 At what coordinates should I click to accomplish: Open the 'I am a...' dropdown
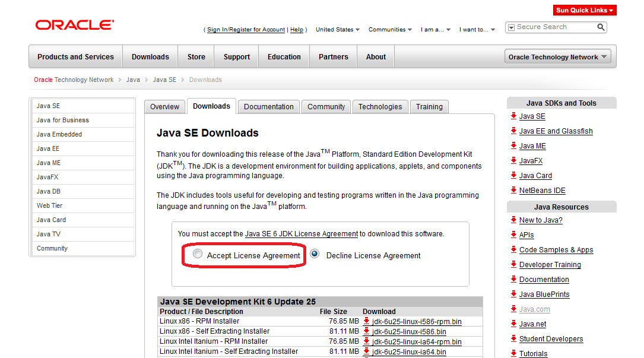pos(435,30)
